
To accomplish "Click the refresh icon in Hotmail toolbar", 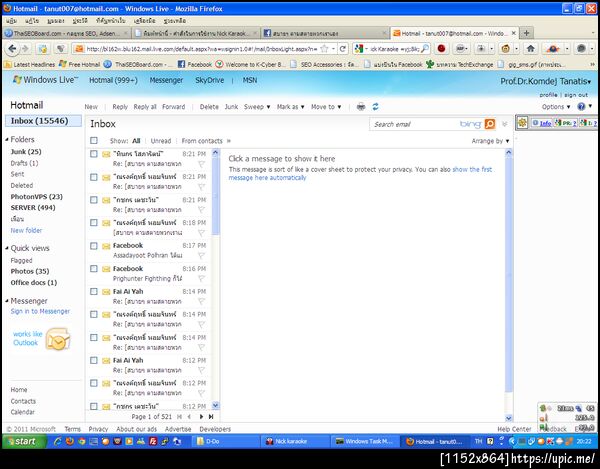I will point(375,107).
